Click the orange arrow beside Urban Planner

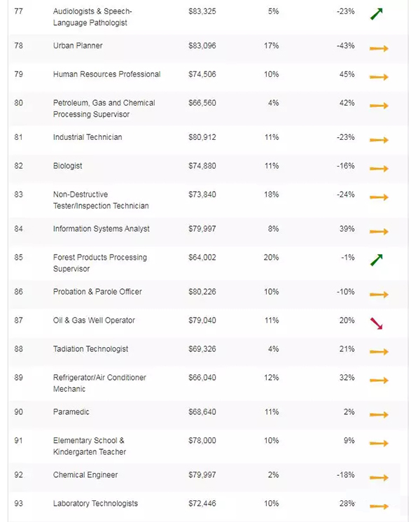(x=379, y=49)
